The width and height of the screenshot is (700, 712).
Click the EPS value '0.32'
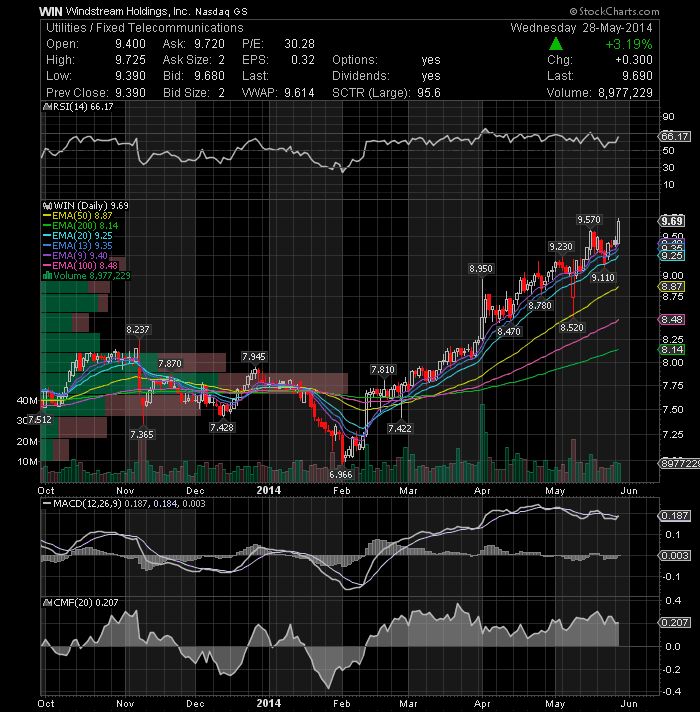303,60
